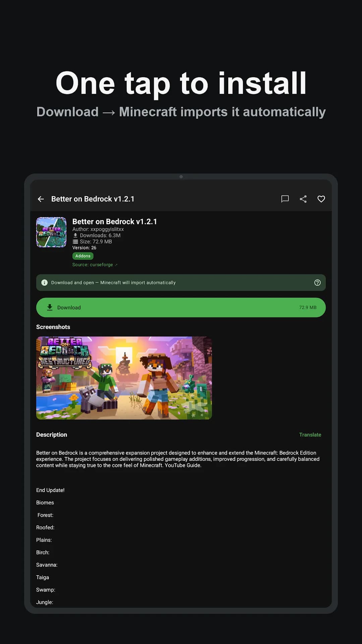Open help question mark icon

coord(317,282)
